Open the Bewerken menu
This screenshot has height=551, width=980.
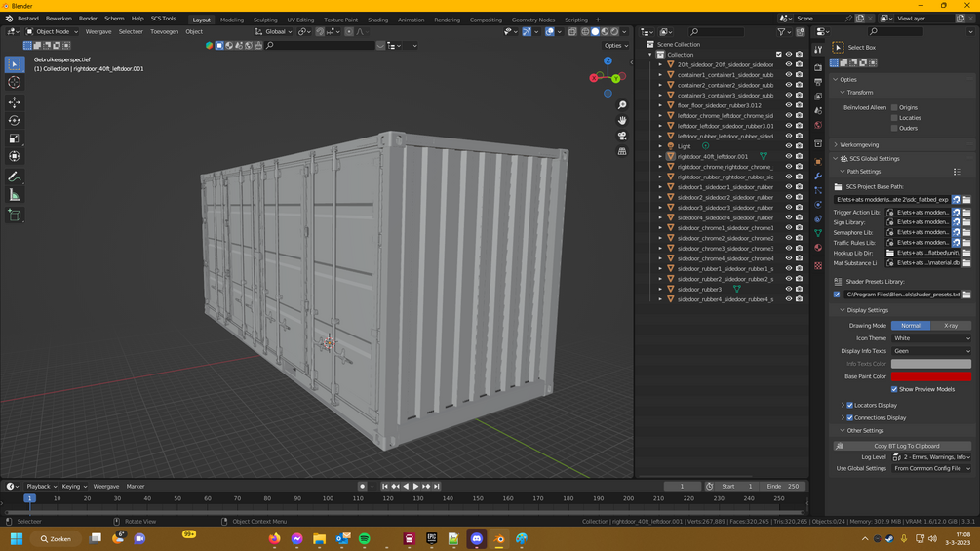click(x=59, y=19)
